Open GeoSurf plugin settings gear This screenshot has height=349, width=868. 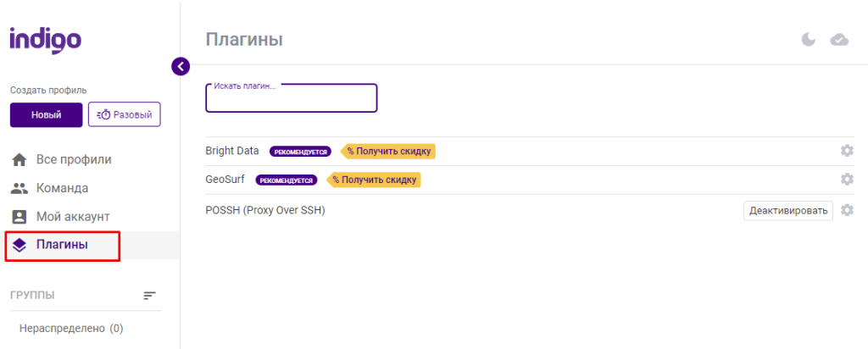tap(846, 180)
